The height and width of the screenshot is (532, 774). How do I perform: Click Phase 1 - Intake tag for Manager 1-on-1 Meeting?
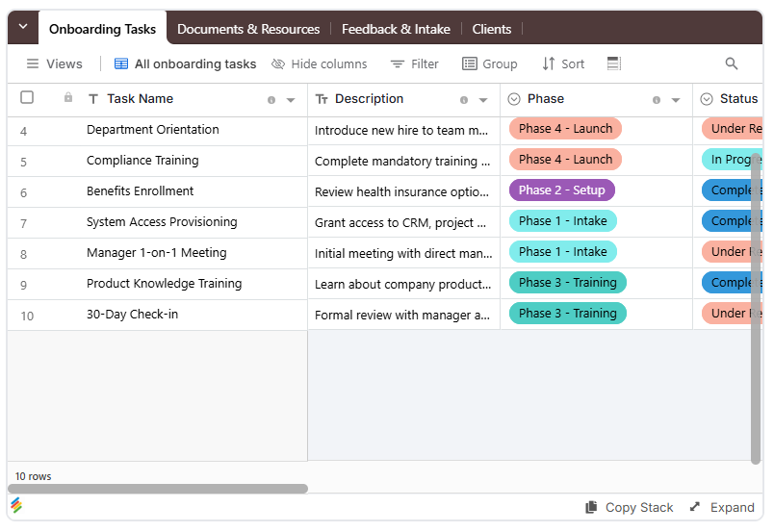pyautogui.click(x=563, y=252)
